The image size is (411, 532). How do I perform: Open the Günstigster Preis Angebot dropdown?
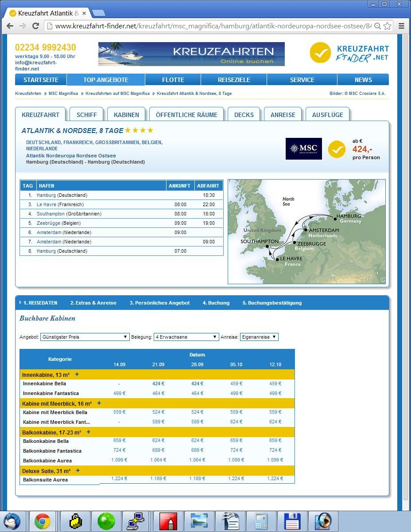pyautogui.click(x=84, y=337)
